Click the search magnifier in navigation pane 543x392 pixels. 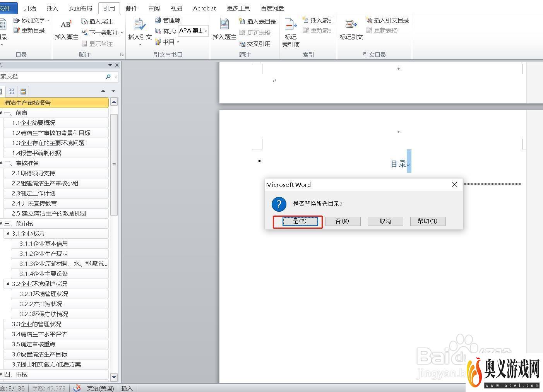click(108, 77)
